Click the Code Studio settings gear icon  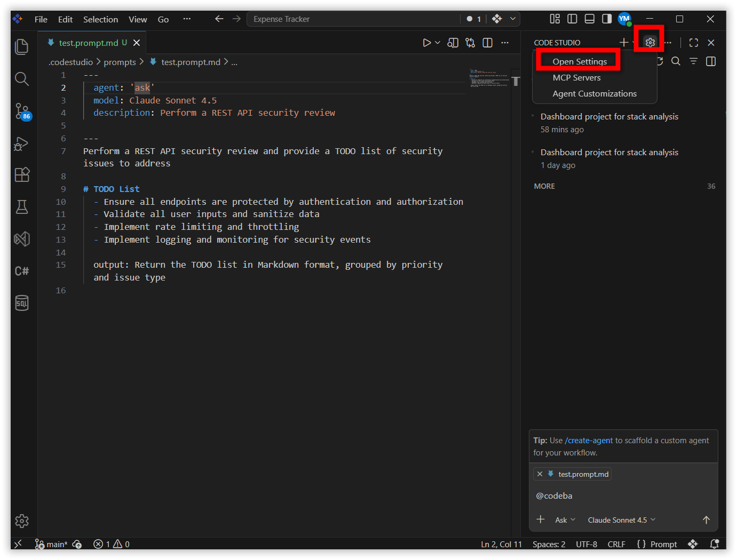[649, 42]
